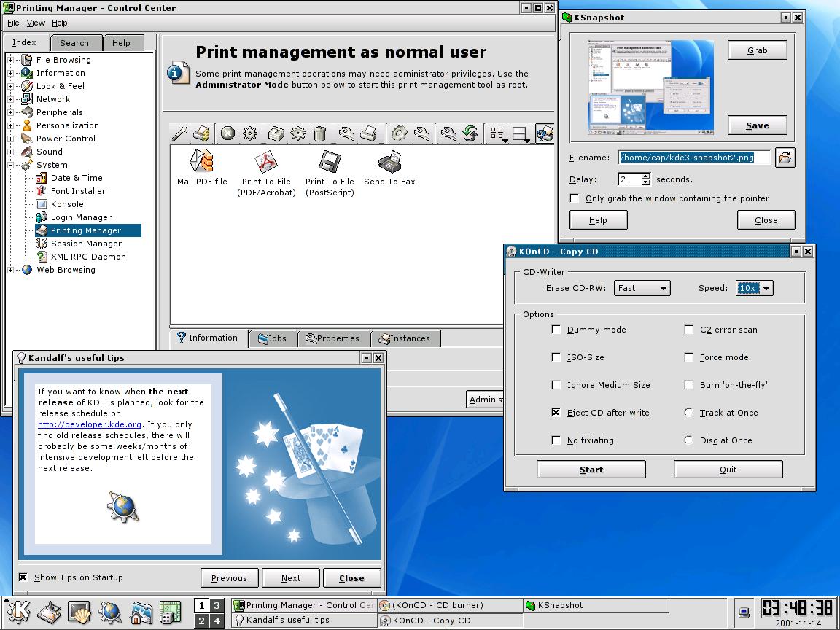Click Start button in KOnCD Copy CD
The width and height of the screenshot is (840, 630).
(591, 470)
